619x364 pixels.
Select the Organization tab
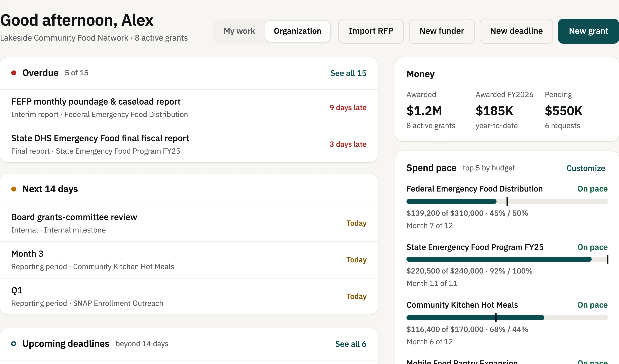click(x=297, y=31)
